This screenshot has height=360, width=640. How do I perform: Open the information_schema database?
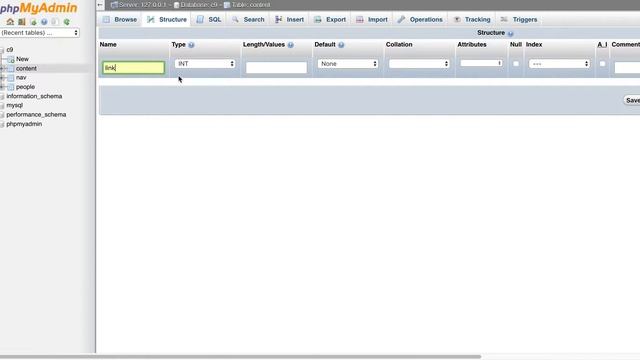pyautogui.click(x=34, y=96)
